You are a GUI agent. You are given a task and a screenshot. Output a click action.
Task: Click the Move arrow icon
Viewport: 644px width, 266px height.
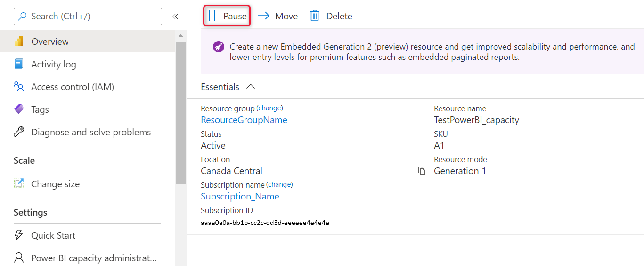coord(264,16)
